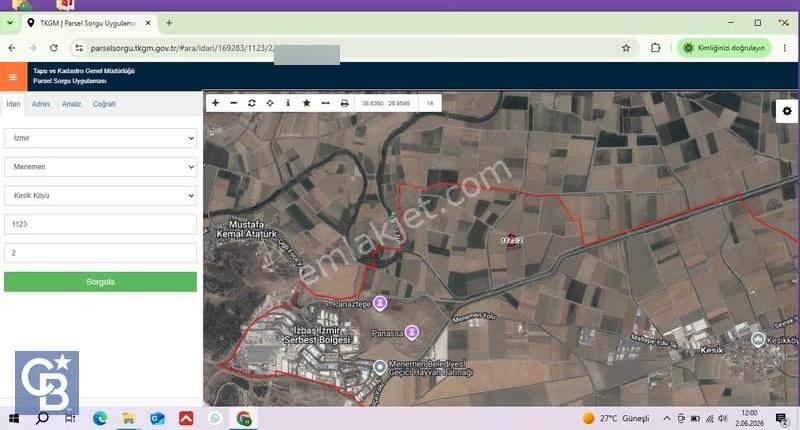The image size is (800, 430).
Task: Click the Kesikköy map marker
Action: coord(758,339)
